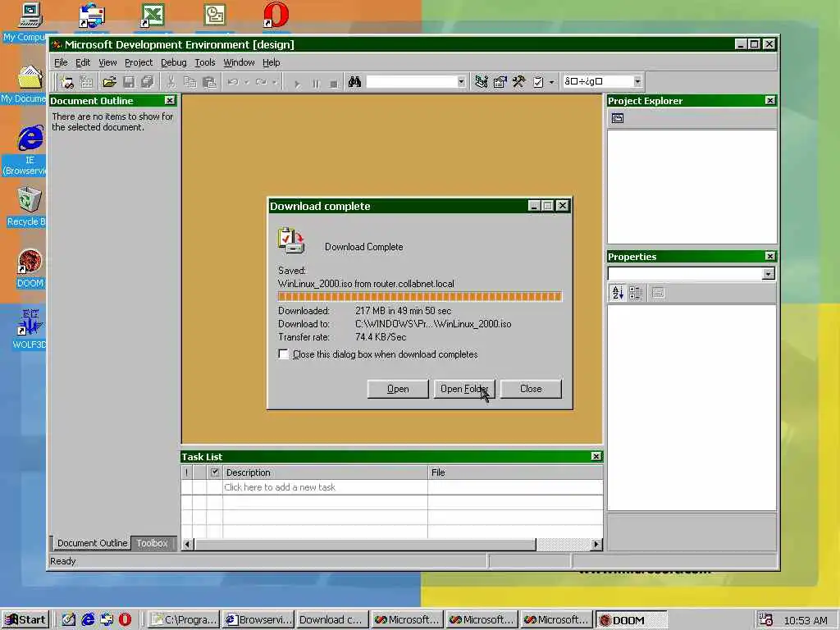Click the Break pause icon
Image resolution: width=840 pixels, height=630 pixels.
pyautogui.click(x=316, y=83)
